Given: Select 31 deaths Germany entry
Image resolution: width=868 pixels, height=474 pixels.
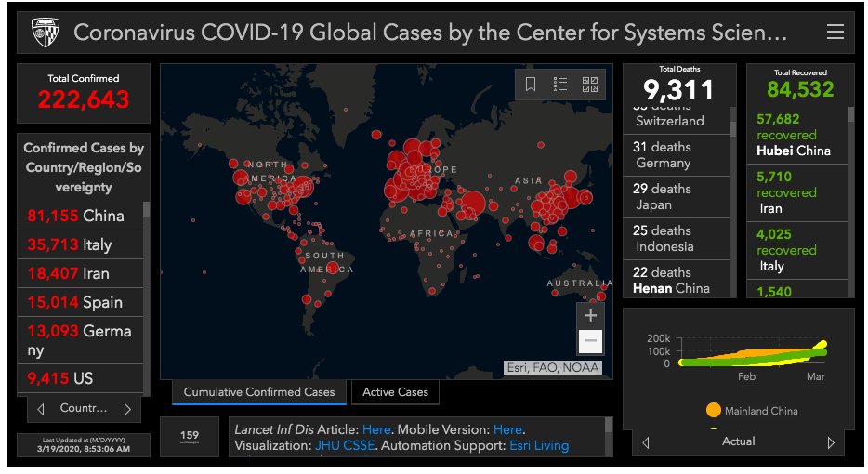Looking at the screenshot, I should [x=676, y=155].
